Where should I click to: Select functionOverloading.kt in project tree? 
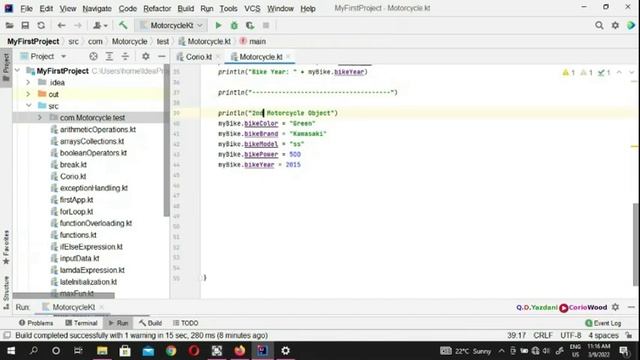tap(96, 223)
